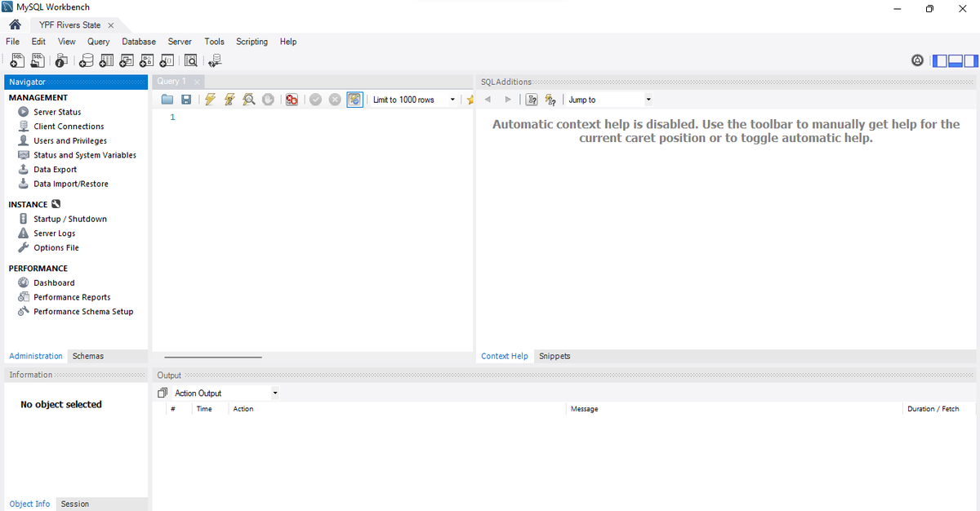This screenshot has width=980, height=511.
Task: Go back in context help history
Action: tap(488, 100)
